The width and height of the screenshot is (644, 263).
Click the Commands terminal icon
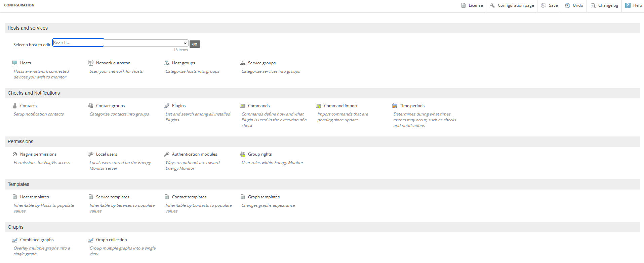click(243, 106)
